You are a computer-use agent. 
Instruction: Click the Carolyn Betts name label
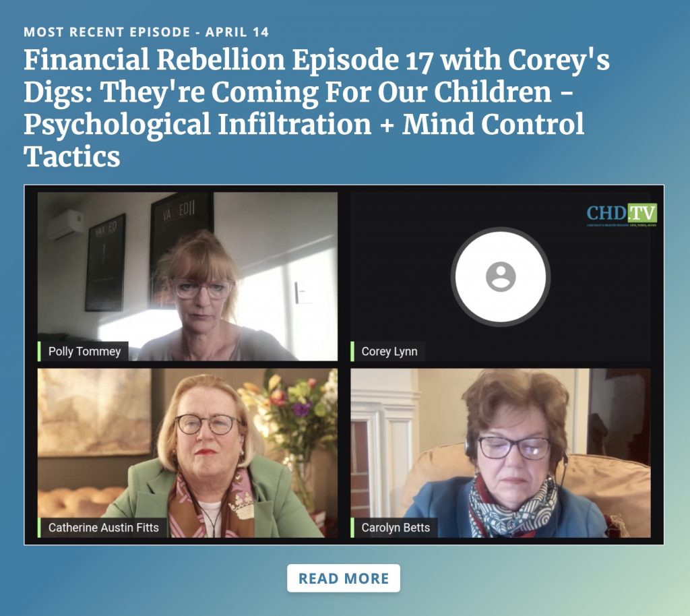(x=395, y=528)
